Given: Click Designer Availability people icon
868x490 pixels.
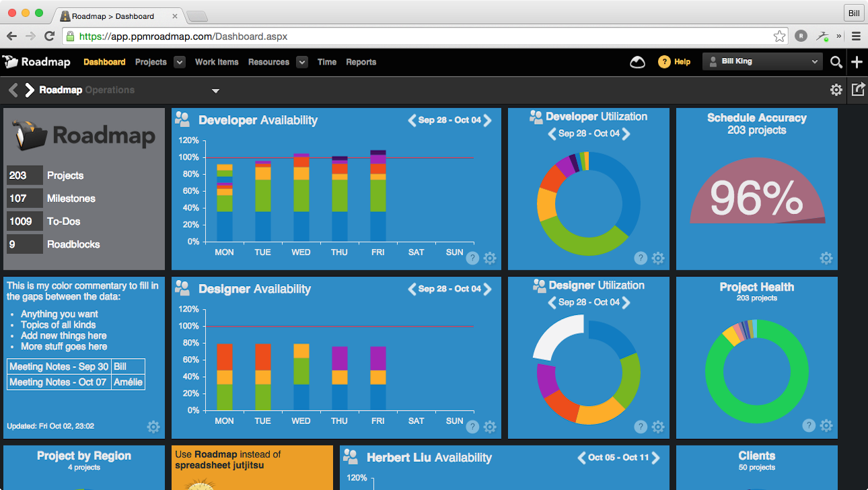Looking at the screenshot, I should click(x=182, y=288).
